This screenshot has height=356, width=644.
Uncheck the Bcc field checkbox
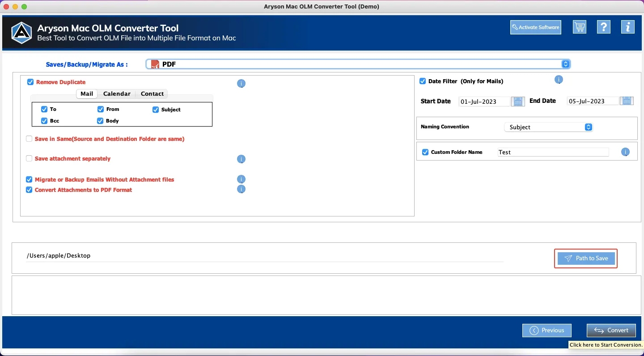click(44, 121)
